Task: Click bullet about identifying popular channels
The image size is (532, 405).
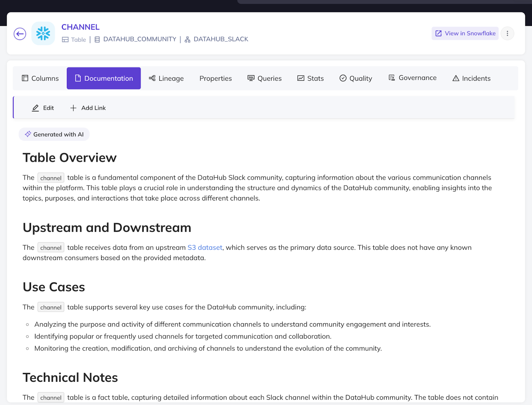Action: click(183, 336)
